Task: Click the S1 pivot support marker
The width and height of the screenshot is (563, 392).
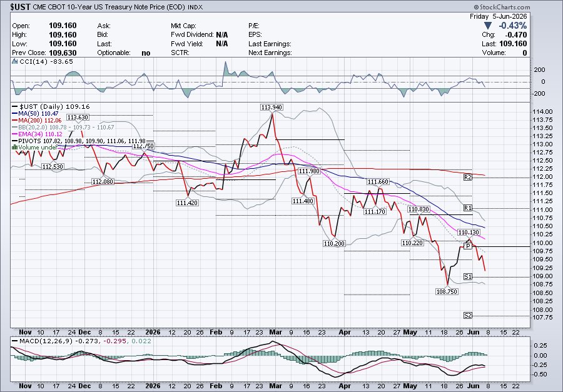Action: pos(467,277)
